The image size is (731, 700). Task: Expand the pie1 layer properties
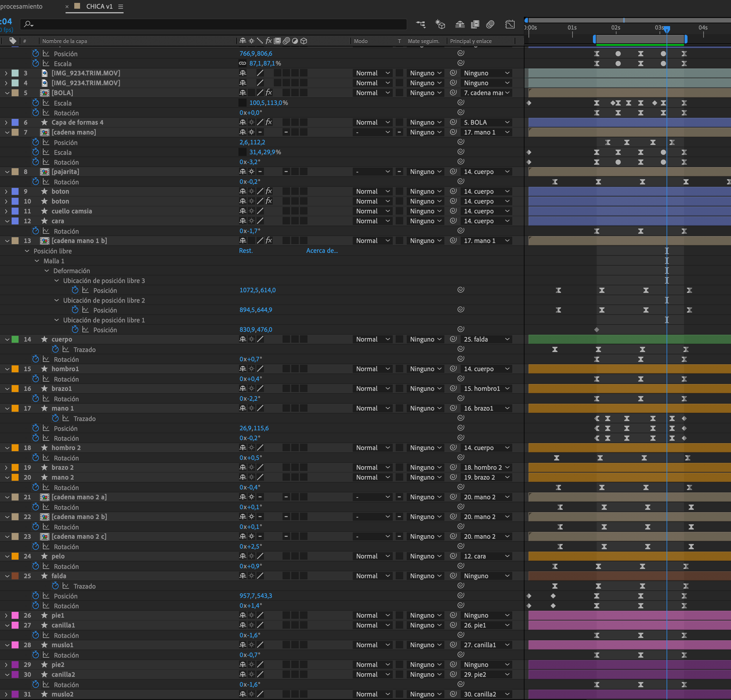coord(6,615)
